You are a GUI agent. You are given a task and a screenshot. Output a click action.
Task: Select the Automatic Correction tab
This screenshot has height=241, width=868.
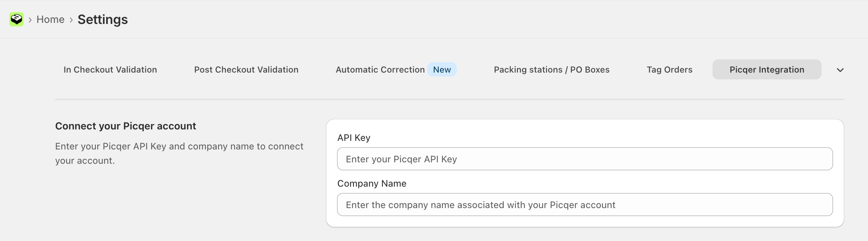click(380, 69)
